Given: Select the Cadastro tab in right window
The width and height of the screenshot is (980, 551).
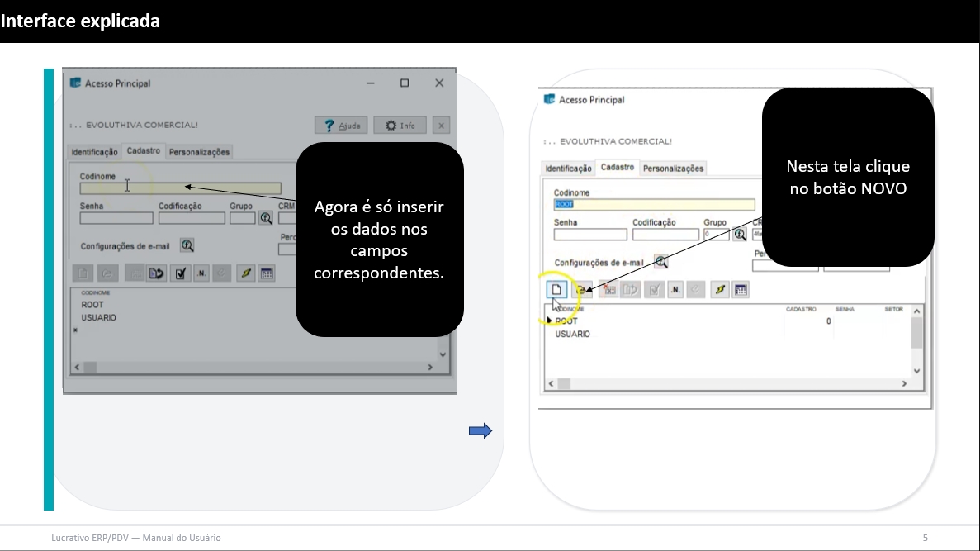Looking at the screenshot, I should pos(617,168).
